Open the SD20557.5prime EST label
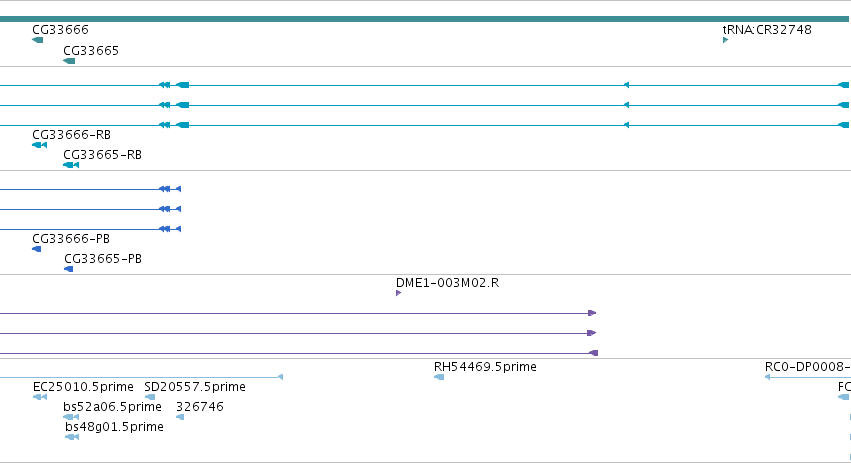The image size is (851, 463). tap(195, 387)
